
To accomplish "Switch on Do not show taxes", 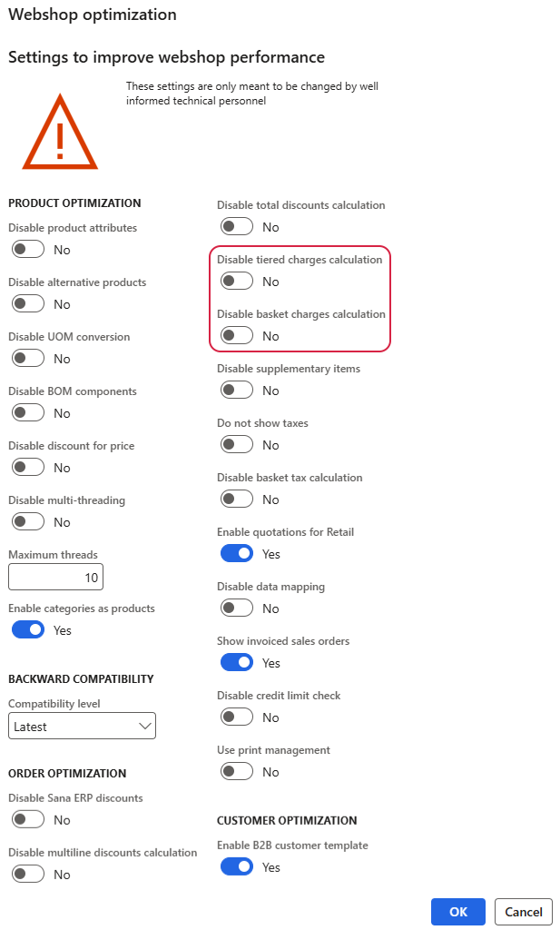I will pos(237,445).
